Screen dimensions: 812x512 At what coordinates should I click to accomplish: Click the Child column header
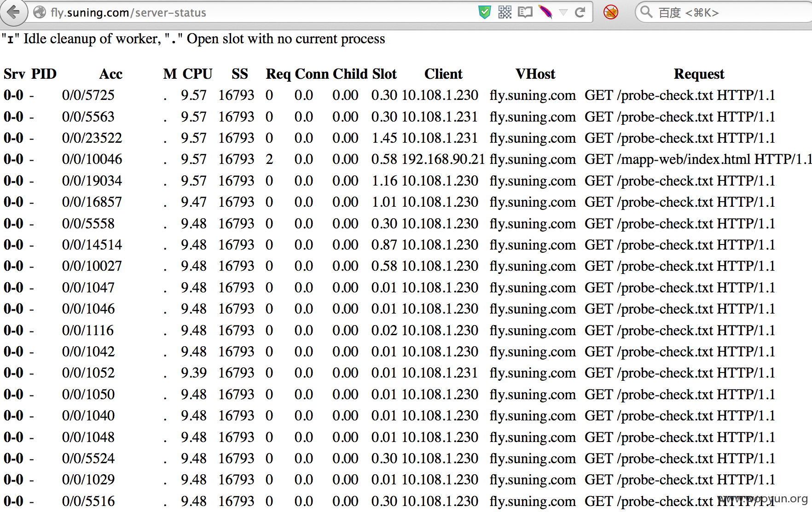coord(350,74)
